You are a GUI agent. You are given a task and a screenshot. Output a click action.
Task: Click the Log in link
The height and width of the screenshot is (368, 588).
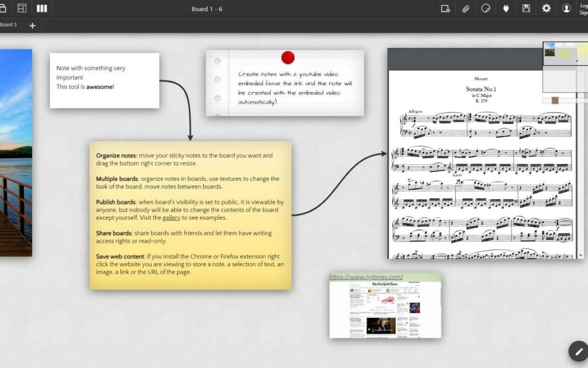[584, 6]
